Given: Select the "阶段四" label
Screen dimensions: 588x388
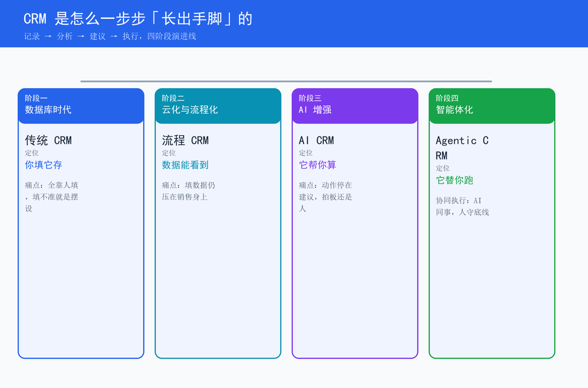Looking at the screenshot, I should (447, 98).
